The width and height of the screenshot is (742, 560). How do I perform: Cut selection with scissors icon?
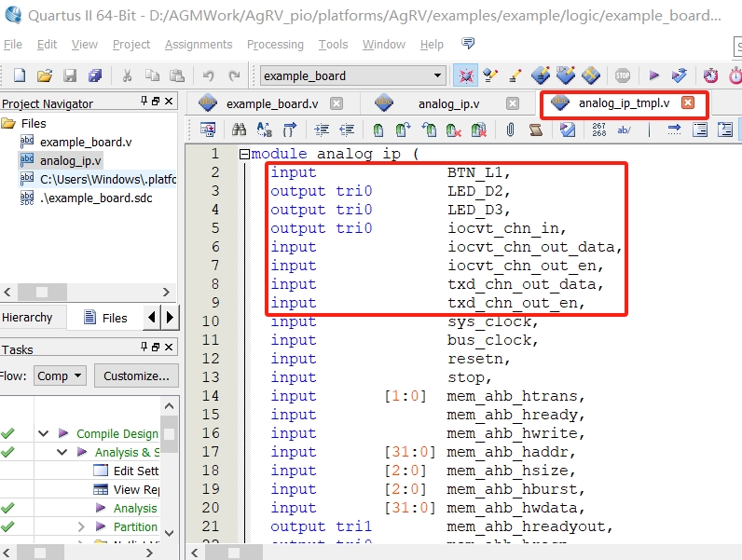pos(127,75)
